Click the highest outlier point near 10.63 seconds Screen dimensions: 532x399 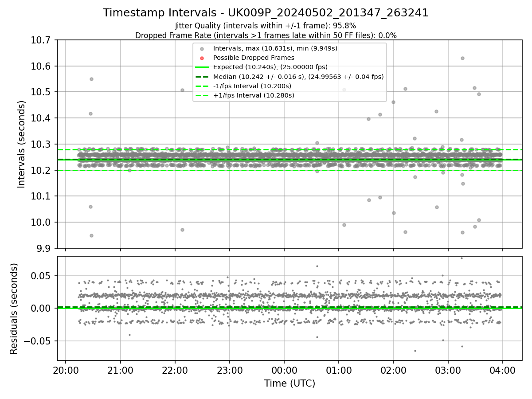point(462,58)
